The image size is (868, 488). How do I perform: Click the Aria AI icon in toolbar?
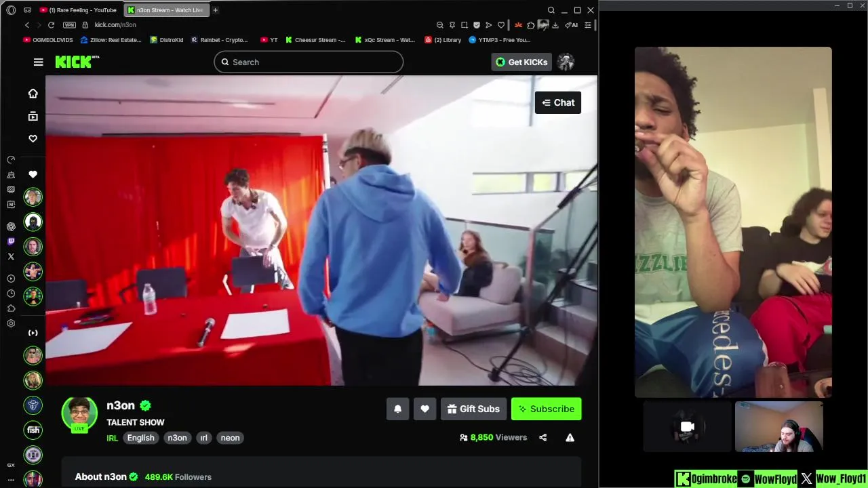pos(573,25)
